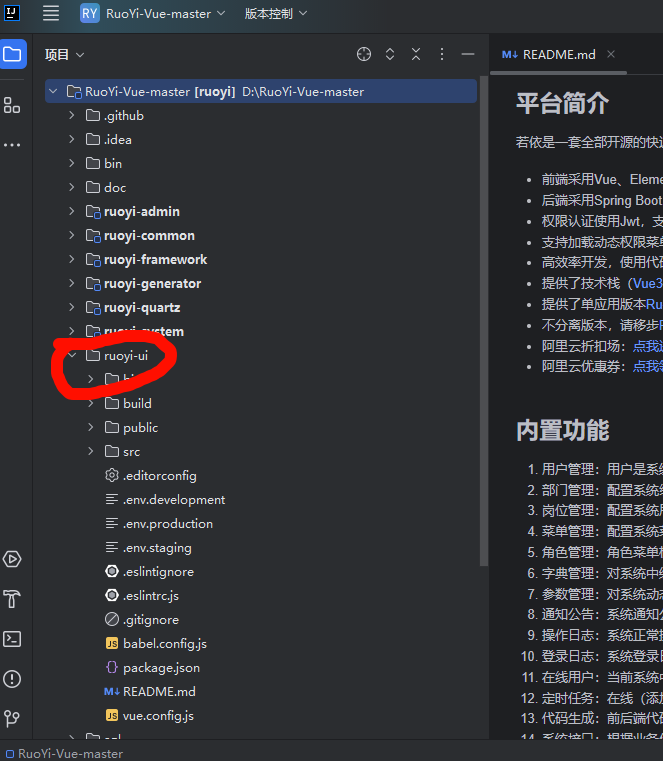
Task: Select the doc folder row
Action: point(261,187)
